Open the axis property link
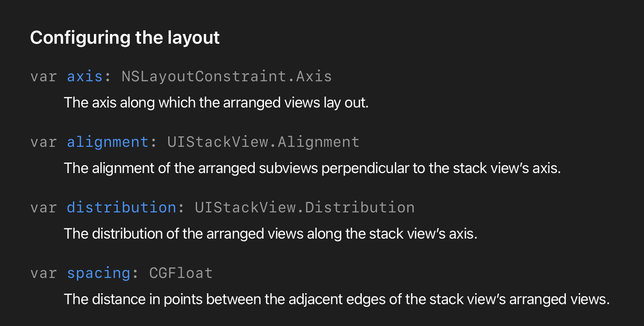644x326 pixels. [84, 76]
